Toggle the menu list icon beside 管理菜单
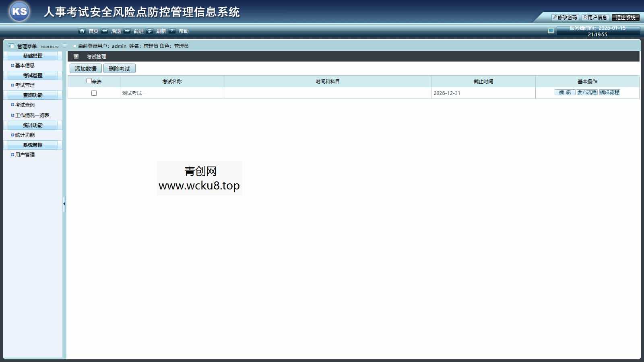The height and width of the screenshot is (362, 644). click(64, 46)
